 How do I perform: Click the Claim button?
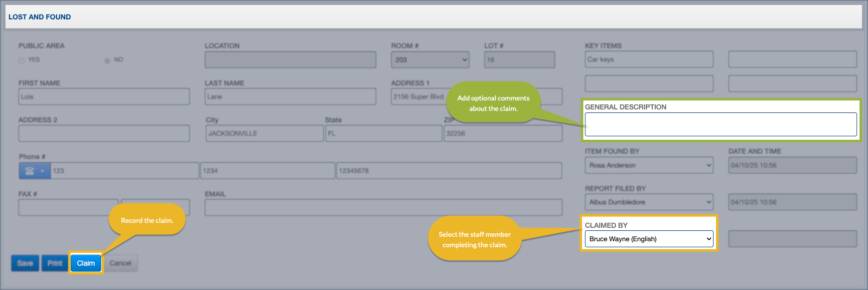click(x=86, y=263)
